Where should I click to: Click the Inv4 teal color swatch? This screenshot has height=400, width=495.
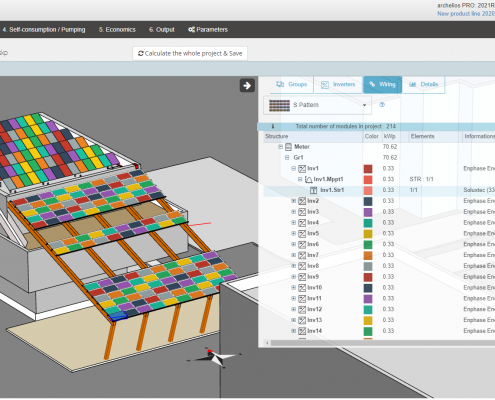pos(368,223)
